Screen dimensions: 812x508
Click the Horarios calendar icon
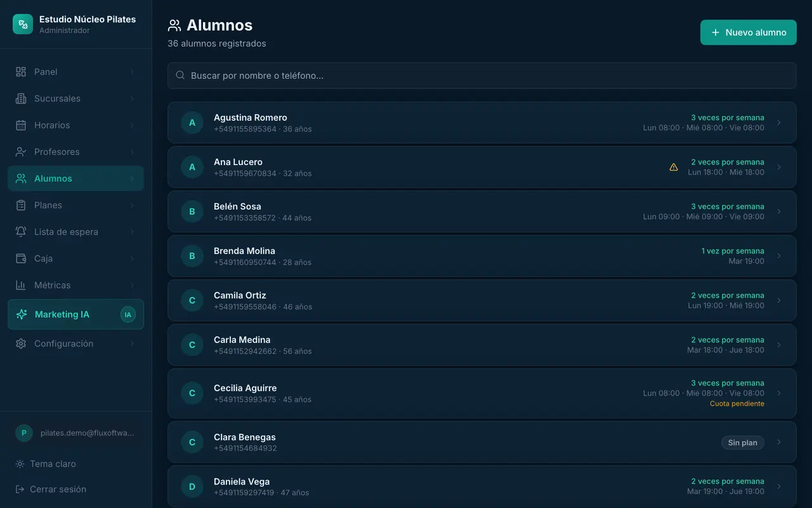coord(21,125)
